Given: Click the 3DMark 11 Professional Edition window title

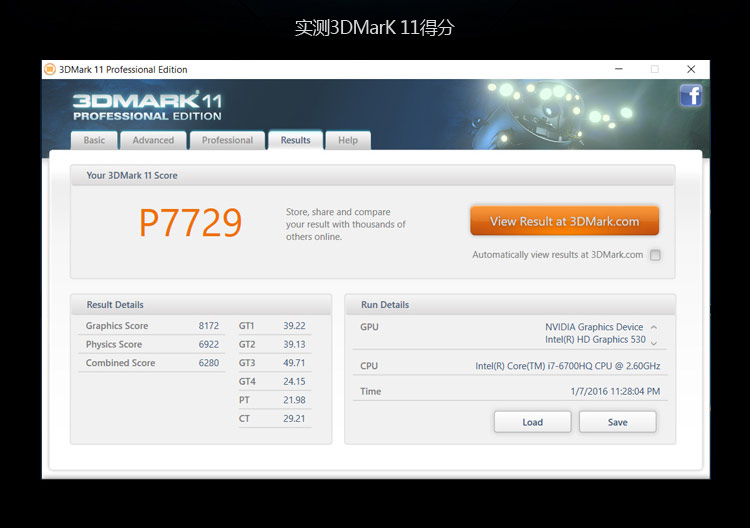Looking at the screenshot, I should tap(123, 69).
